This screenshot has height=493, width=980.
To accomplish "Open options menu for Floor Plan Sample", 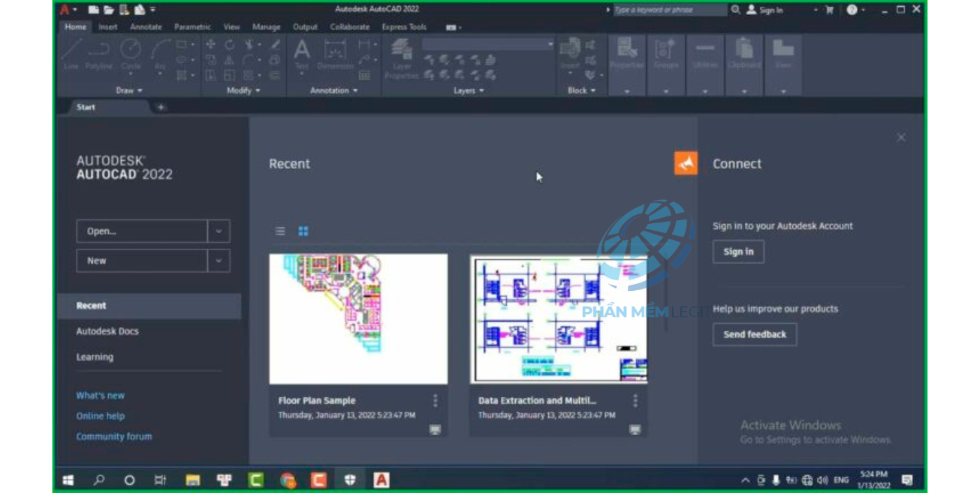I will pyautogui.click(x=435, y=401).
